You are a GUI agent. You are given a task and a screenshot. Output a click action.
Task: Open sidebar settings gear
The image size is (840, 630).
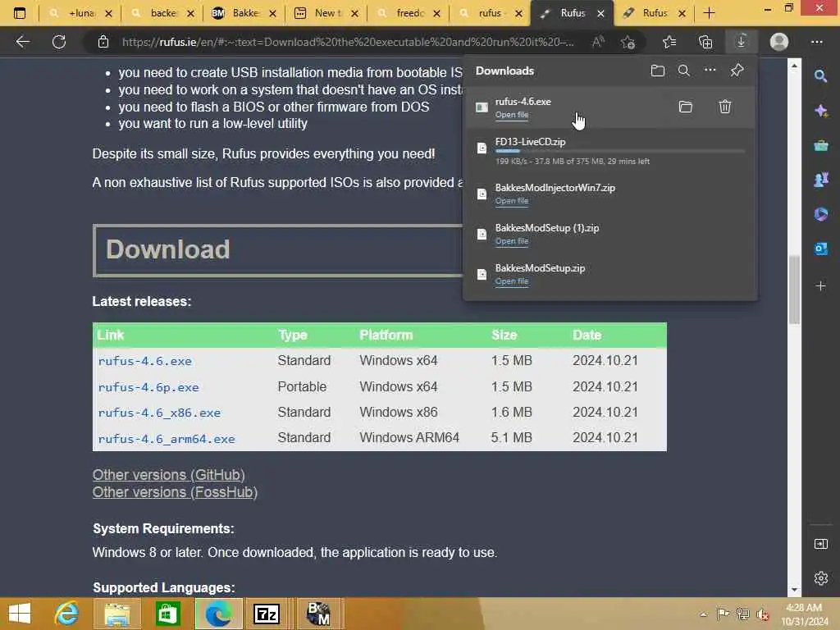click(x=820, y=578)
